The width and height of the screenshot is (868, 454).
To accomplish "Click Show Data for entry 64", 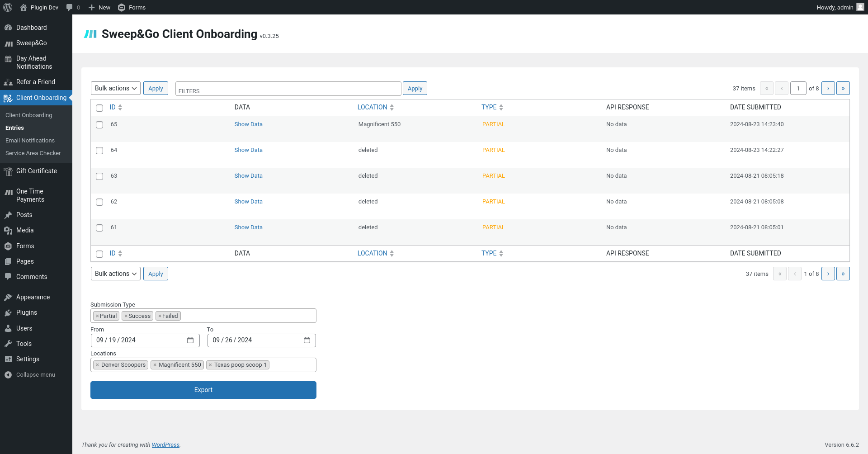I will (x=248, y=150).
